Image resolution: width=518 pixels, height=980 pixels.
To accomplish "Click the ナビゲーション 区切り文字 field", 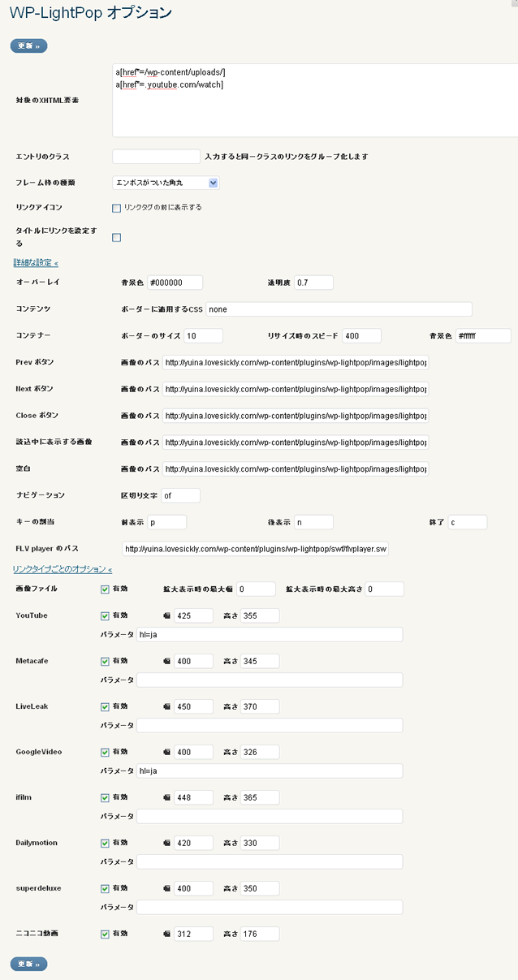I will click(x=180, y=495).
